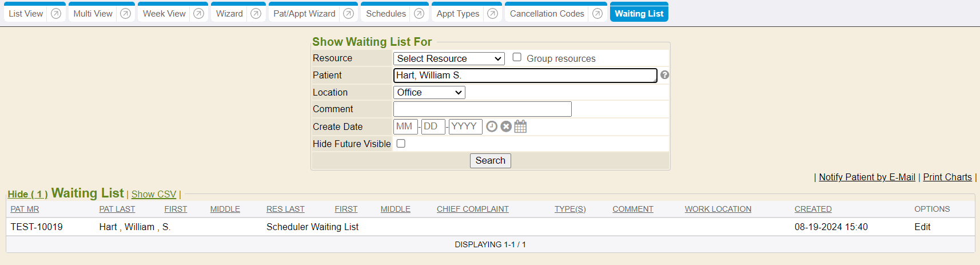Switch to the Week View tab
This screenshot has width=980, height=265.
pos(164,14)
